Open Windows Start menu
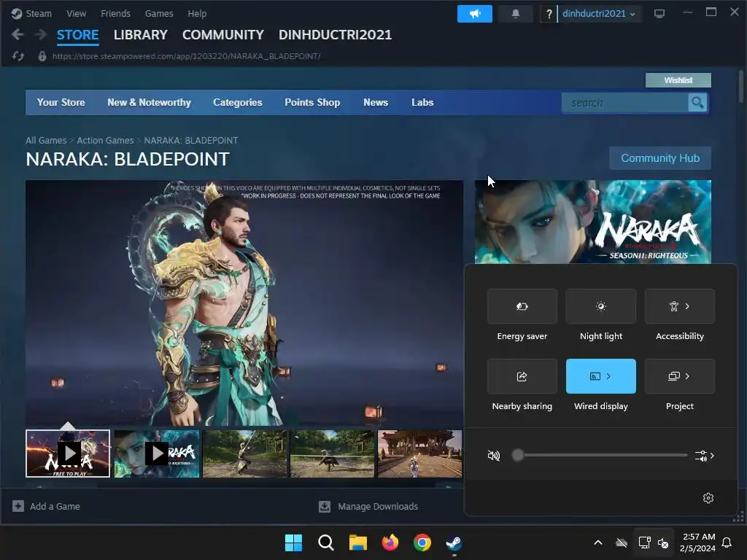Image resolution: width=747 pixels, height=560 pixels. 293,542
